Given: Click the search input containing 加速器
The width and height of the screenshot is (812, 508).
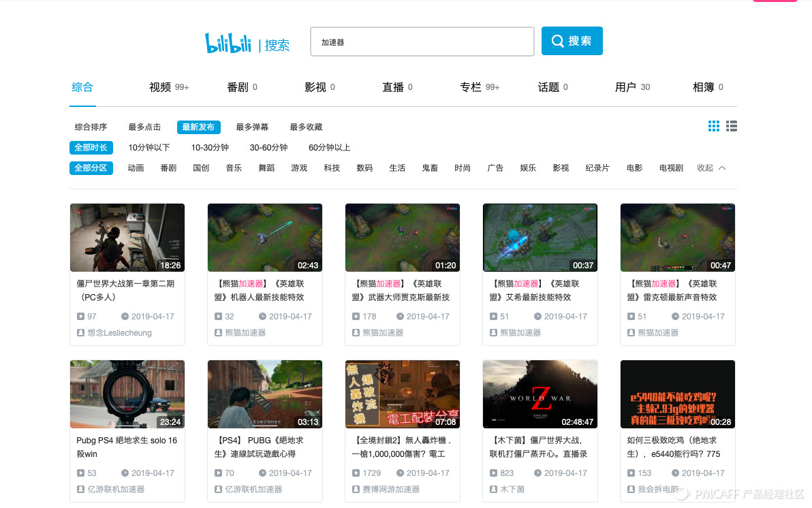Looking at the screenshot, I should pyautogui.click(x=422, y=42).
